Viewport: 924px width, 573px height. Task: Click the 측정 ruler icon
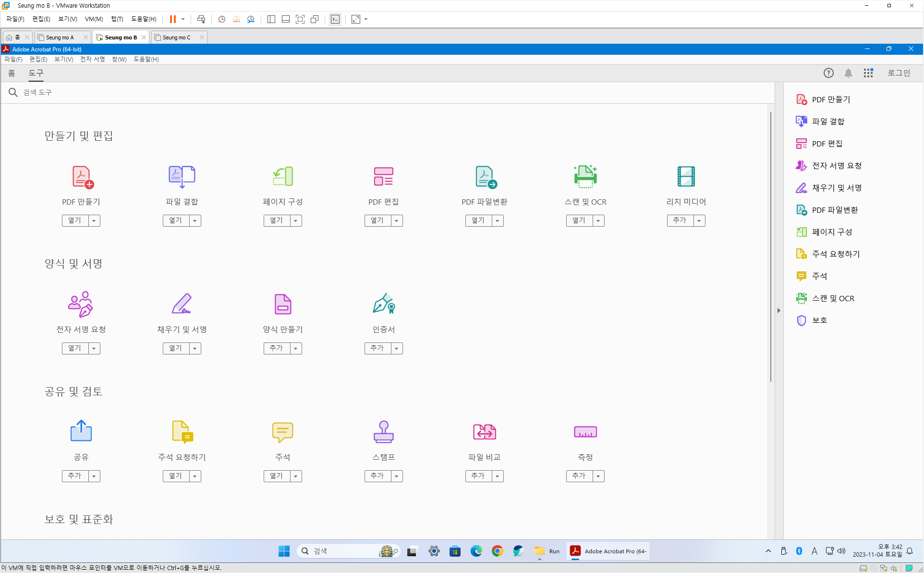click(585, 432)
